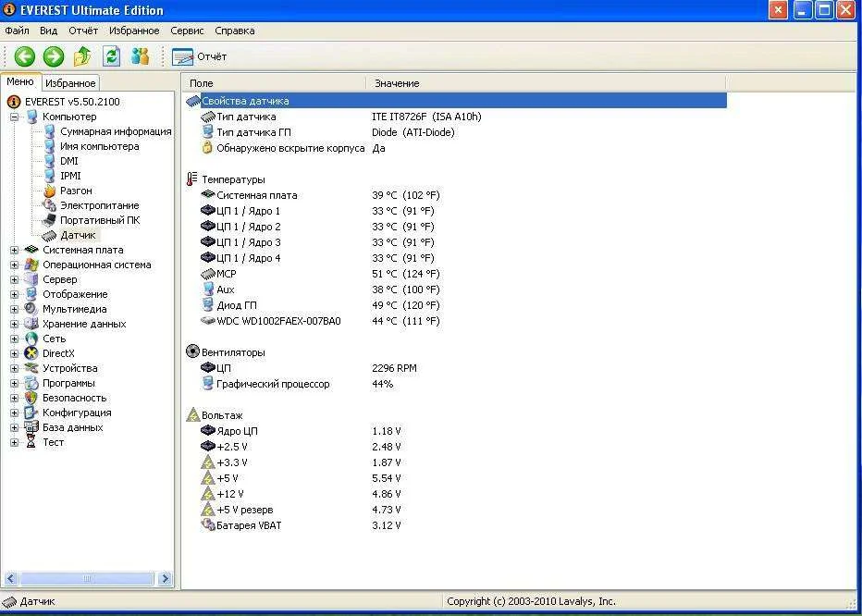Click the hard drive icon for WDC WD1002FAEX
This screenshot has height=616, width=862.
207,321
